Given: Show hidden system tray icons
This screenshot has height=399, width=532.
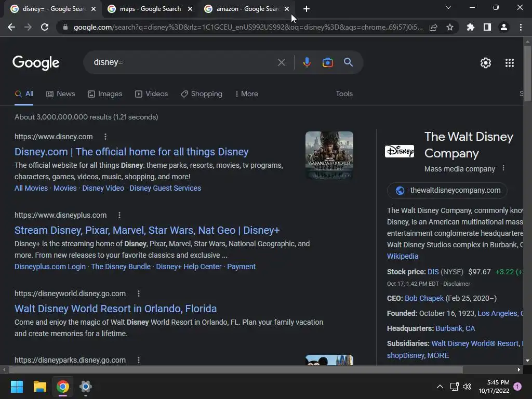Looking at the screenshot, I should tap(440, 387).
